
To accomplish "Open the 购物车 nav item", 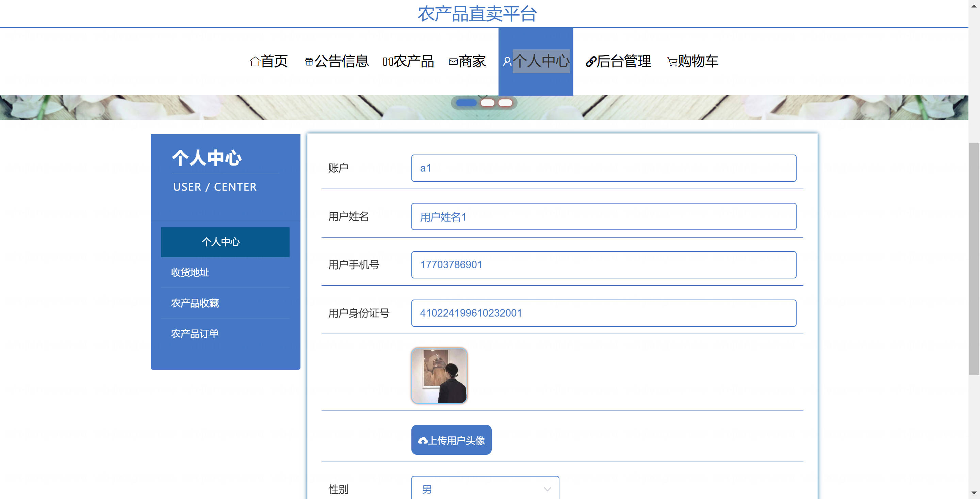I will [693, 61].
